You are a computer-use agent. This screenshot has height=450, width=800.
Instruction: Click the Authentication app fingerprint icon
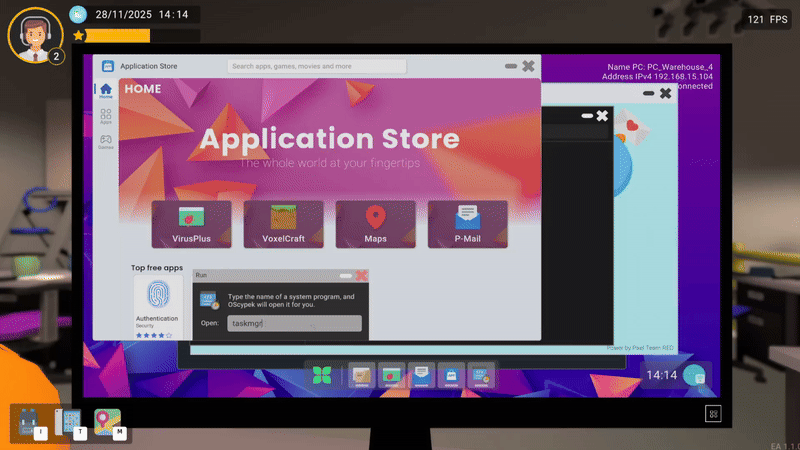157,295
